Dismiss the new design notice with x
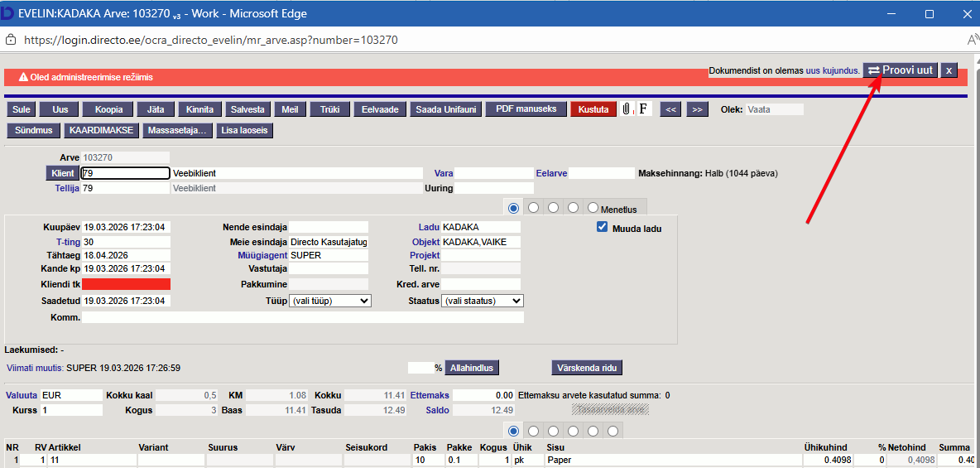This screenshot has width=980, height=468. pyautogui.click(x=949, y=70)
